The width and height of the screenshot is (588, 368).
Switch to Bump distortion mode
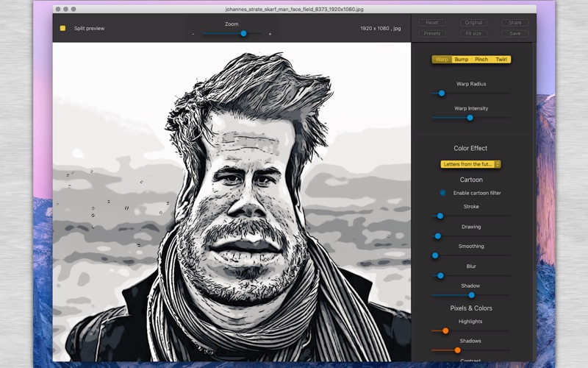click(461, 60)
